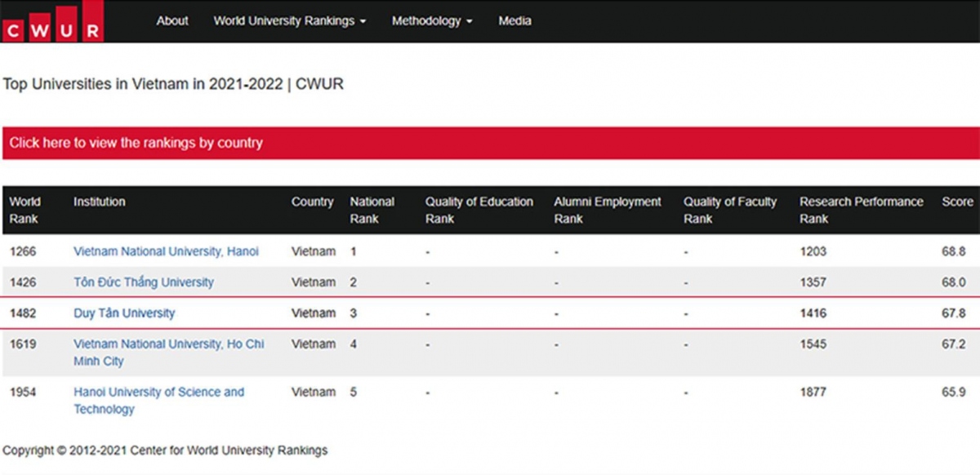This screenshot has width=980, height=475.
Task: Click the Top Universities in Vietnam page title
Action: coord(173,84)
